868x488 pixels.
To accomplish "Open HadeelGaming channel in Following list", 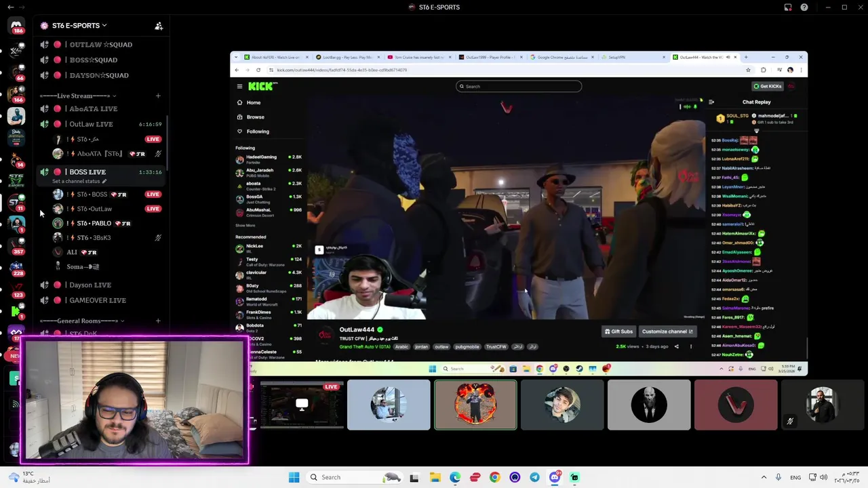I will click(269, 159).
